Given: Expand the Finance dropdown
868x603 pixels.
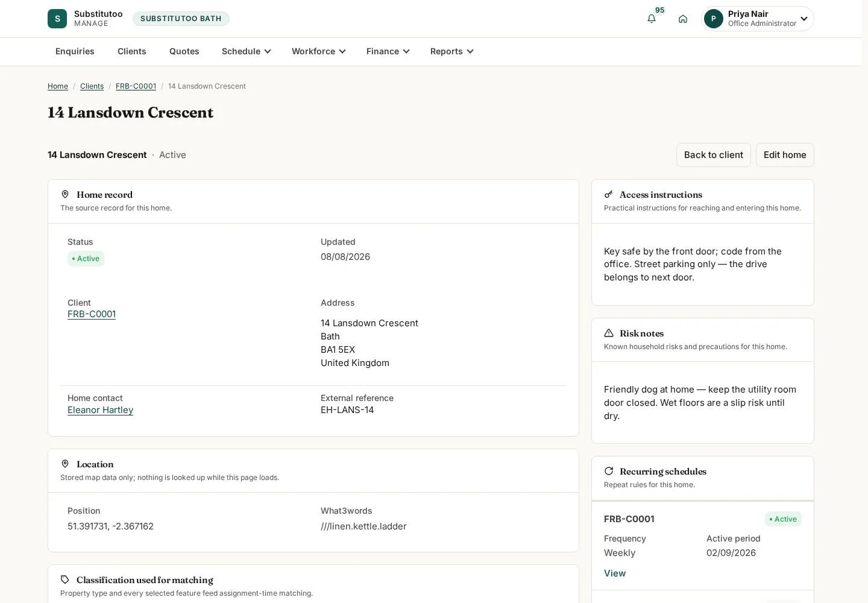Looking at the screenshot, I should (x=388, y=51).
